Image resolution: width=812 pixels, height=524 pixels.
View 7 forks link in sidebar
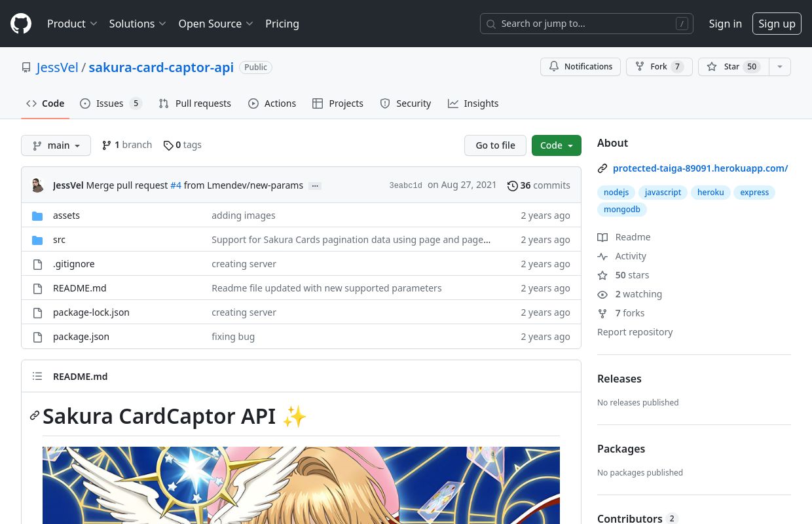coord(621,313)
